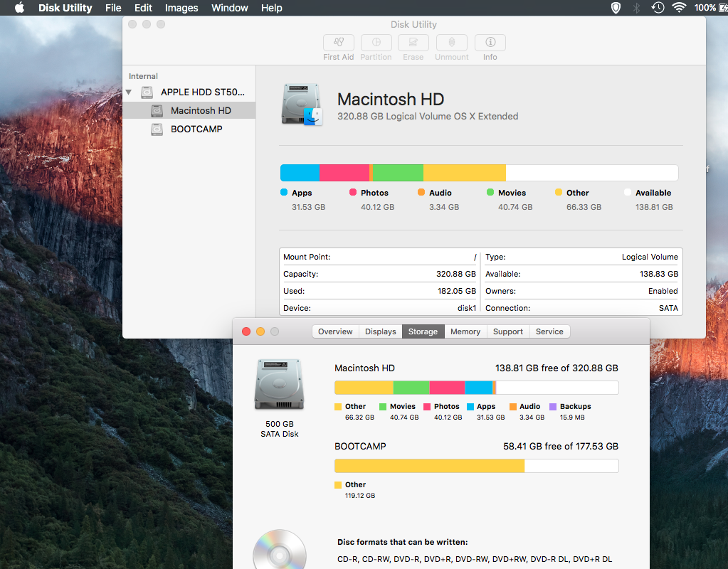Open the Disk Utility application menu
Screen dimensions: 728x569
65,8
